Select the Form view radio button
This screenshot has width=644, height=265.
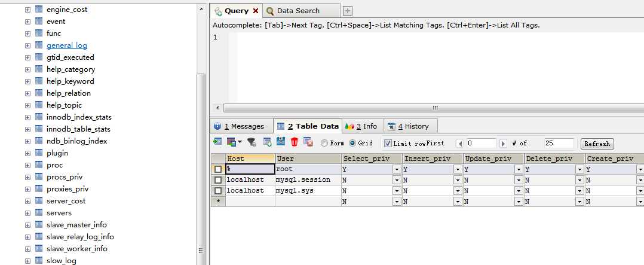point(324,143)
